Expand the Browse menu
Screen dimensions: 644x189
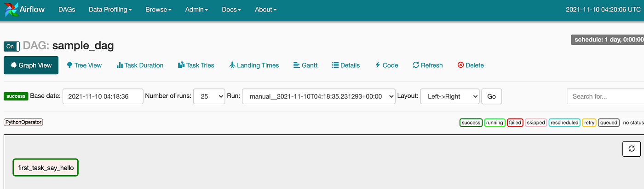tap(158, 9)
